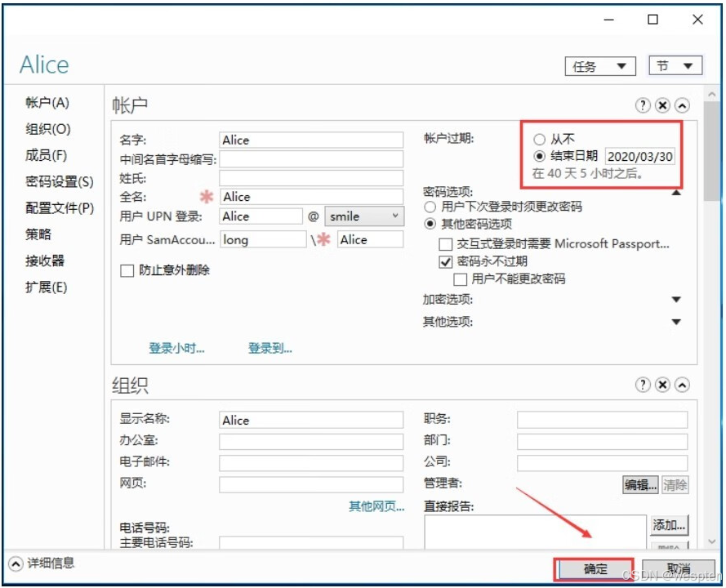Click the 全名 input field
The height and width of the screenshot is (588, 726).
(x=311, y=197)
